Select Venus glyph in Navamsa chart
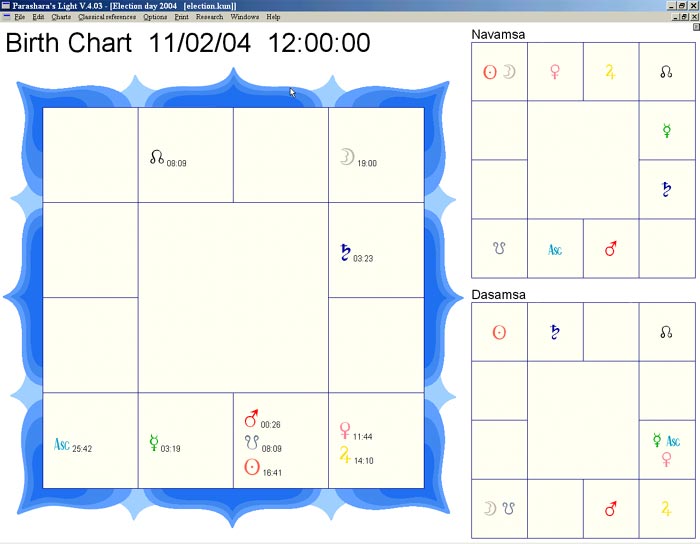This screenshot has width=700, height=544. (x=555, y=72)
